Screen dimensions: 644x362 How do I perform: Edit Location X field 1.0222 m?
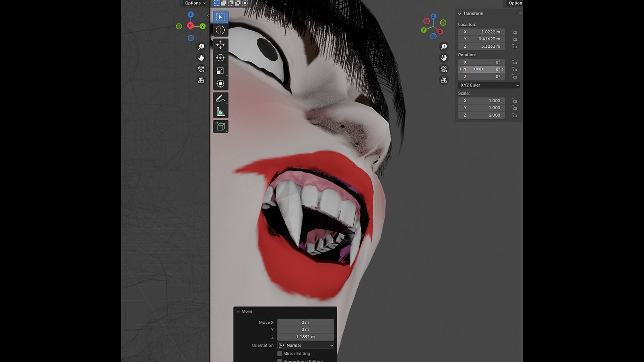tap(481, 32)
